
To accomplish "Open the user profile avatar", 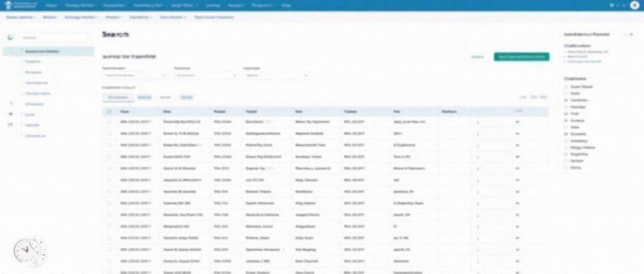I will point(635,5).
